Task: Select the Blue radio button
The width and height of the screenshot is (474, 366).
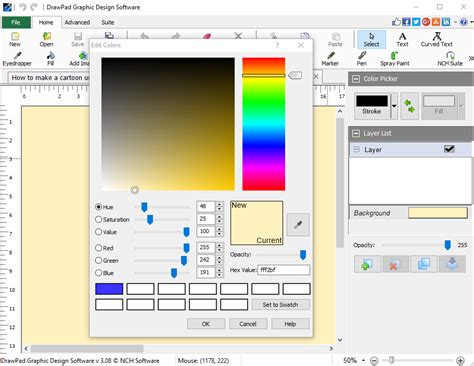Action: click(x=98, y=273)
